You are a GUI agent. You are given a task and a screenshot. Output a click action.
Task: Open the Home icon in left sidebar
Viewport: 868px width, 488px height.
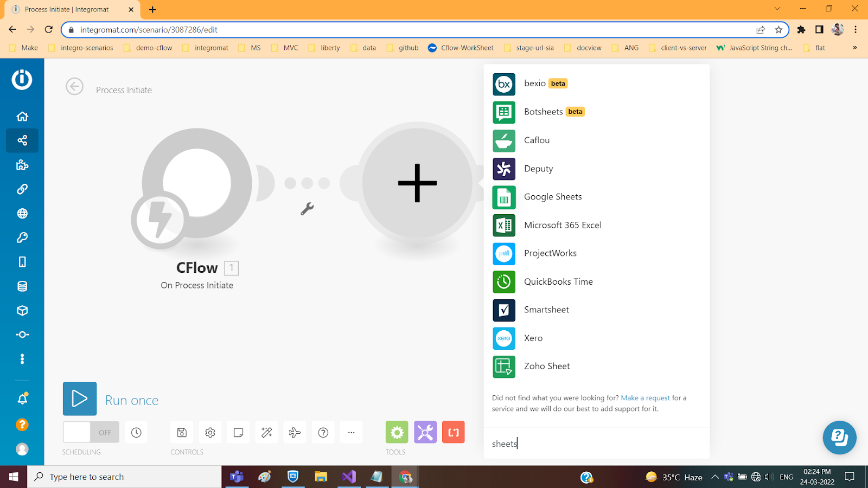click(x=22, y=116)
